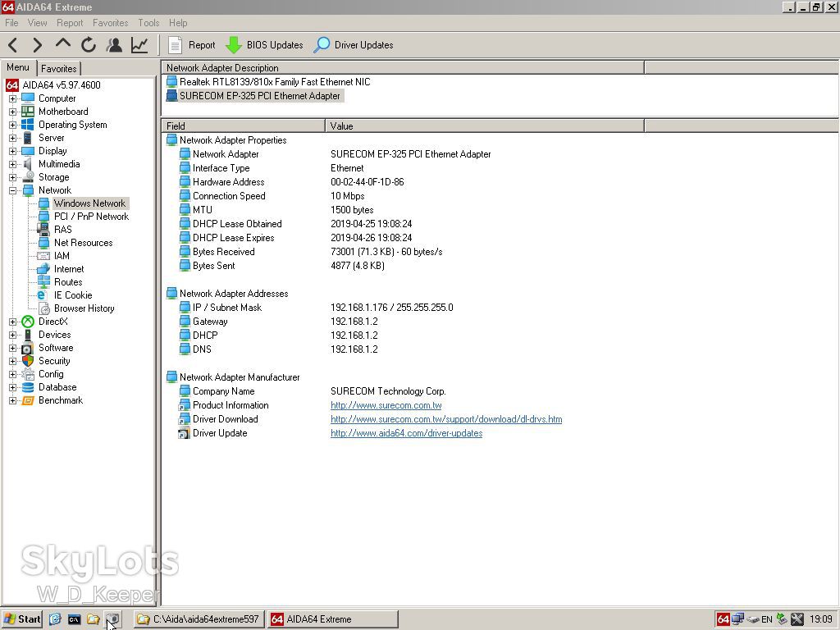Open the View menu
This screenshot has height=630, width=840.
tap(37, 23)
